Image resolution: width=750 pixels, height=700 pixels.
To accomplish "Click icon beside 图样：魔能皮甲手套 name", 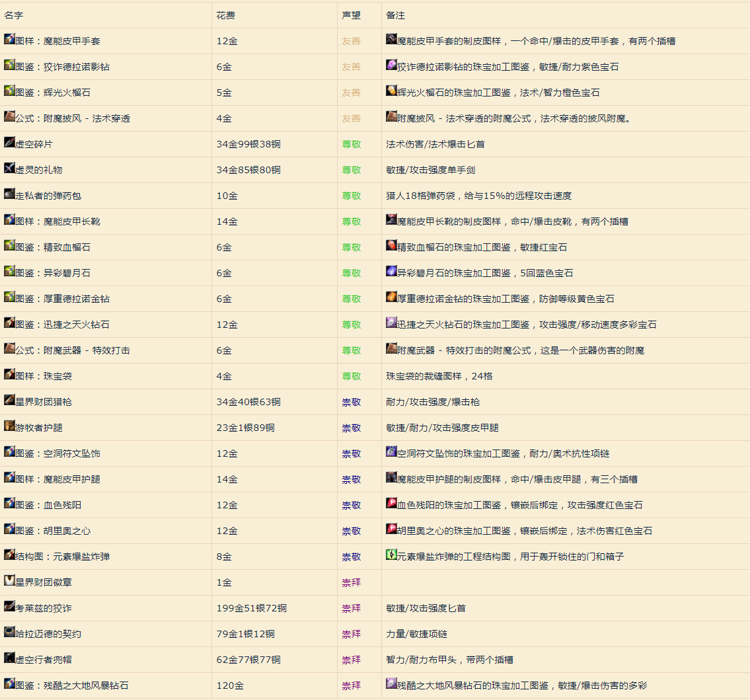I will [9, 40].
